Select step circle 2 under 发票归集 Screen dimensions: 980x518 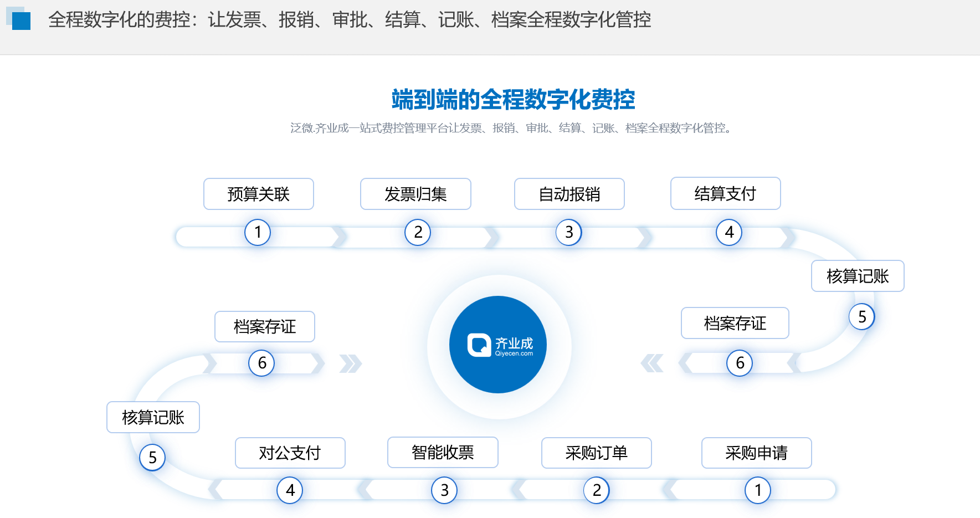[418, 232]
